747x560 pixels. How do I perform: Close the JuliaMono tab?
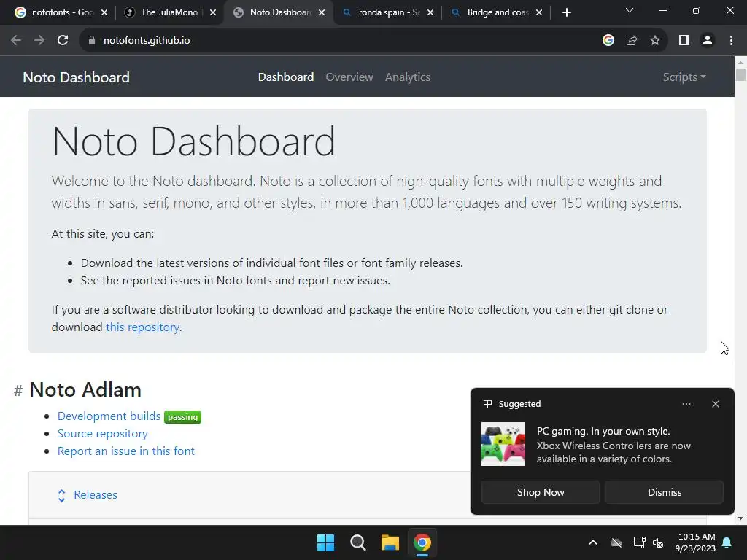coord(213,12)
